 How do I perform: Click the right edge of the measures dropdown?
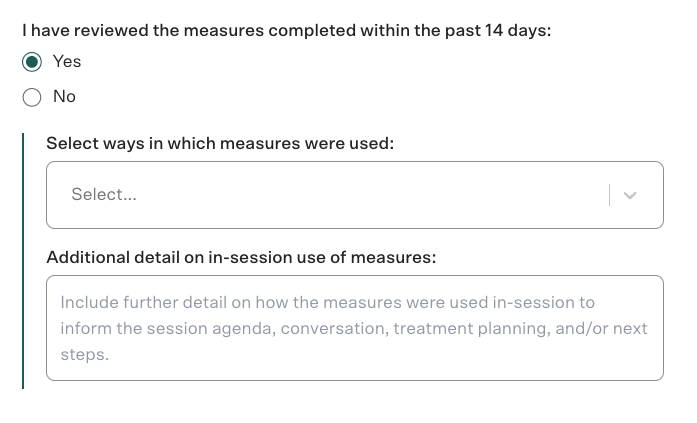coord(655,195)
